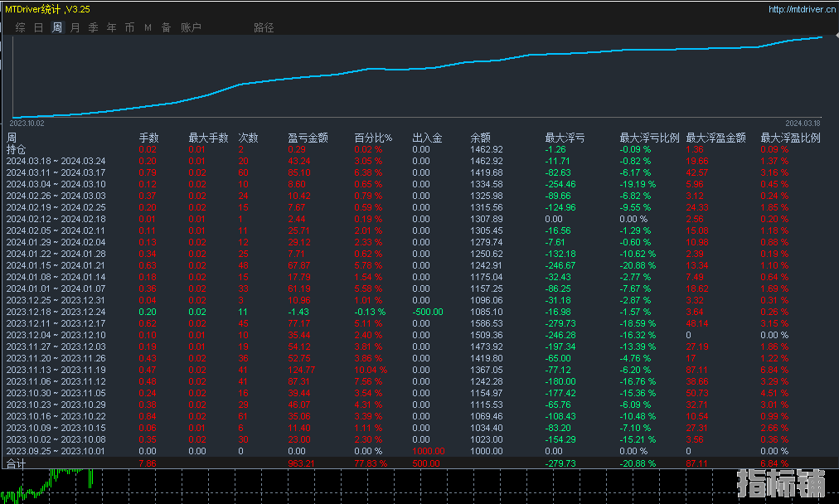Click the 最大浮亏 column header

click(x=564, y=138)
